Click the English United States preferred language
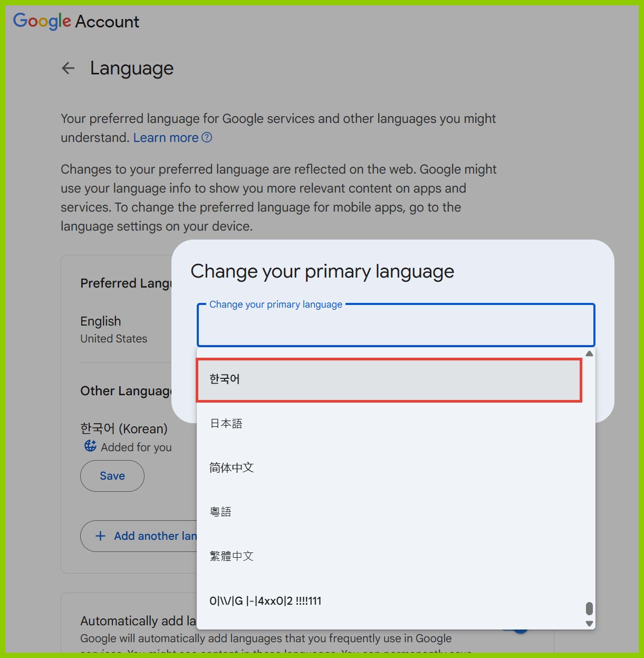Screen dimensions: 644x658 (x=113, y=329)
